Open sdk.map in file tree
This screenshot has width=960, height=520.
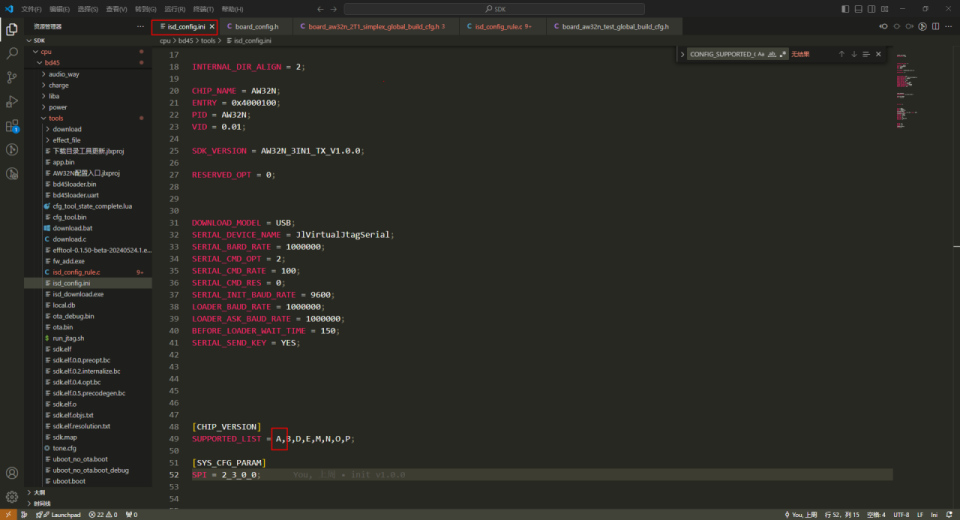(x=88, y=437)
